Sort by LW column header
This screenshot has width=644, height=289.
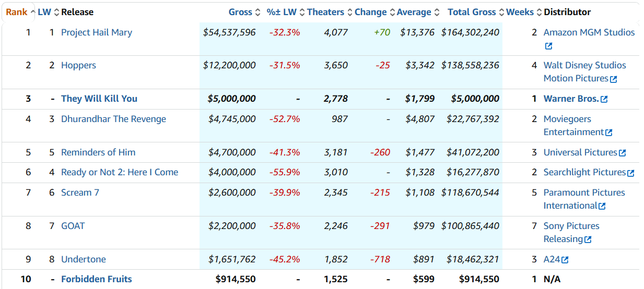point(45,12)
